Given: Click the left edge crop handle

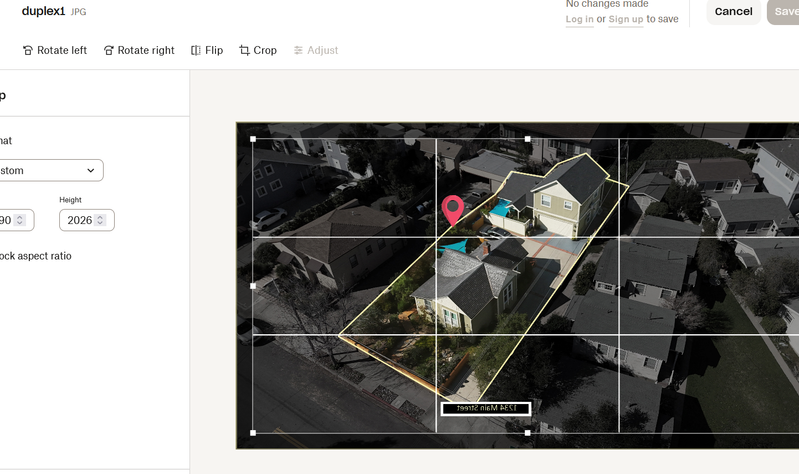Looking at the screenshot, I should pos(253,286).
